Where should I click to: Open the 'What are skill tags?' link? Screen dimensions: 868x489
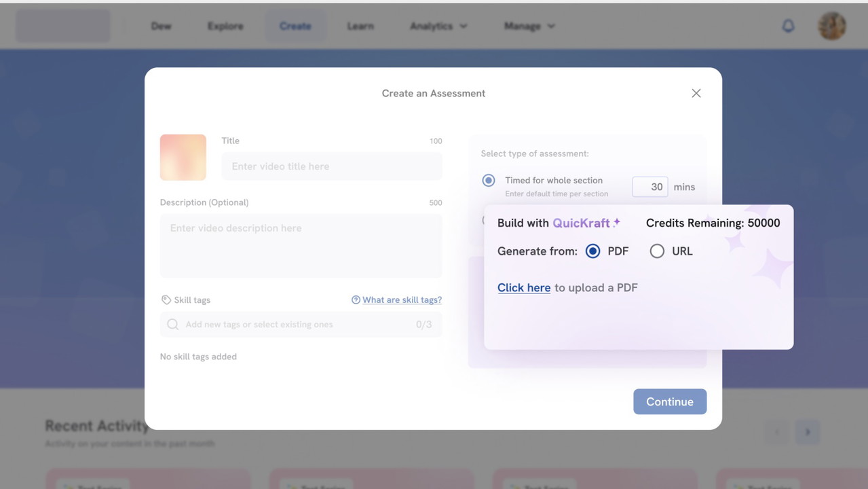coord(402,300)
